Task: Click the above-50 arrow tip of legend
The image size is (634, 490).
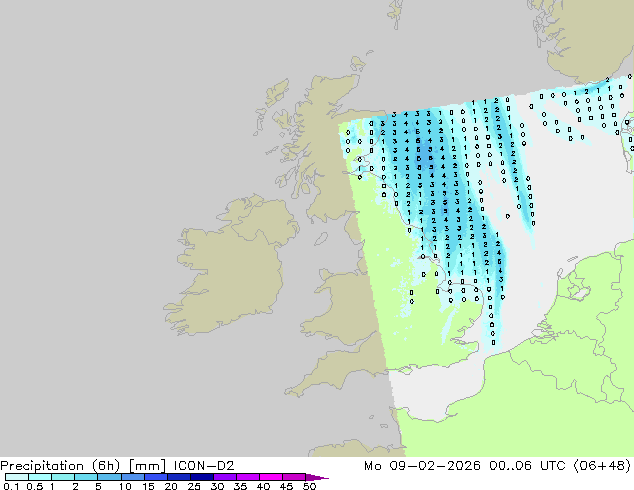Action: tap(317, 477)
